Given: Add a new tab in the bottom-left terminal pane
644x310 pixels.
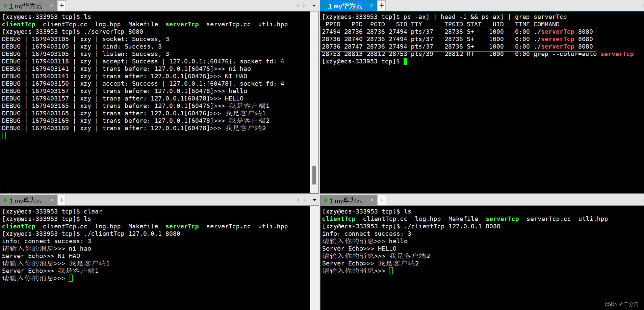Looking at the screenshot, I should [x=62, y=200].
